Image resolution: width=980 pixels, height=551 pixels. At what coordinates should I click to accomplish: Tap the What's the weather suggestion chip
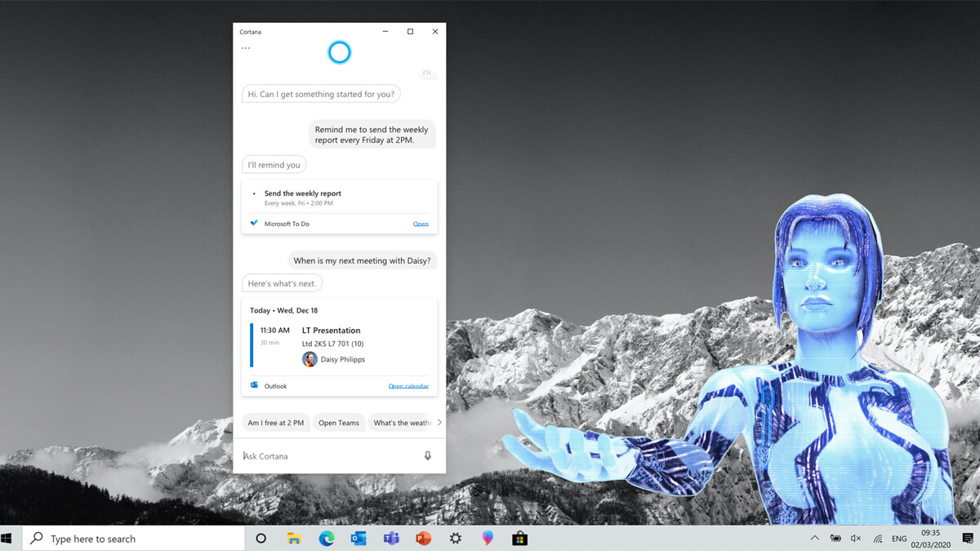(x=401, y=423)
